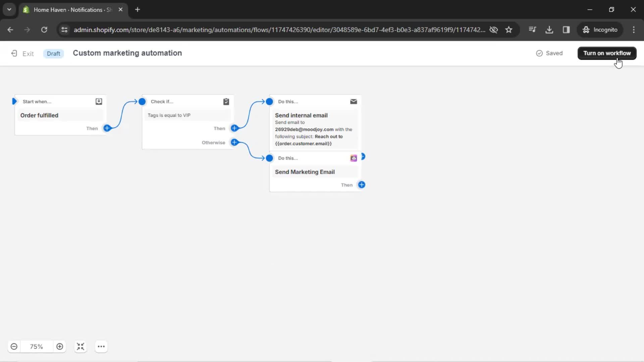Click the saved checkmark status indicator
This screenshot has height=362, width=644.
[x=540, y=53]
